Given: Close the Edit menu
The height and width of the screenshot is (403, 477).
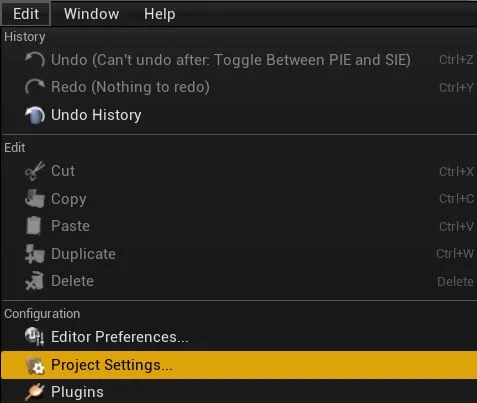Looking at the screenshot, I should click(26, 14).
